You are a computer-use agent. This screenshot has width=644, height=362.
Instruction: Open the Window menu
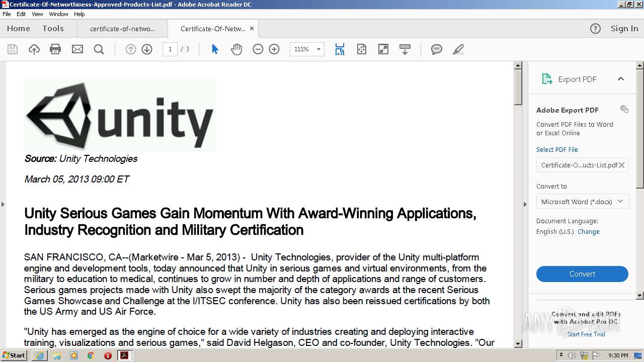point(58,14)
